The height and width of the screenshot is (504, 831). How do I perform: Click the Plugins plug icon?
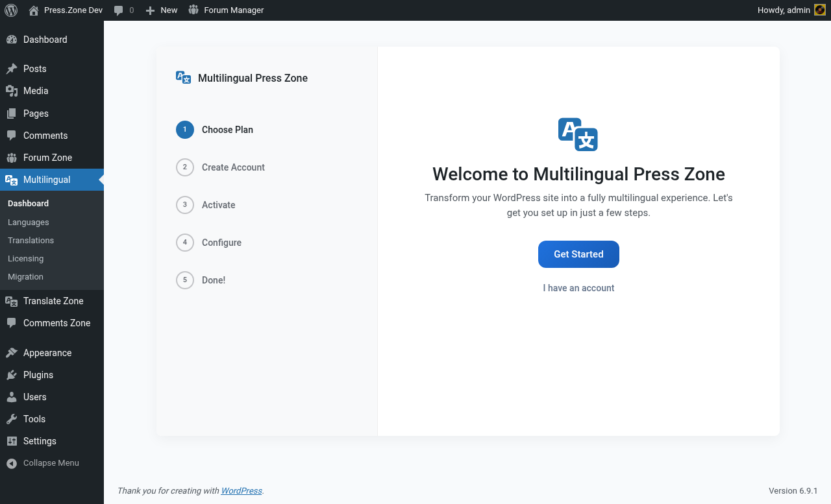pos(12,375)
